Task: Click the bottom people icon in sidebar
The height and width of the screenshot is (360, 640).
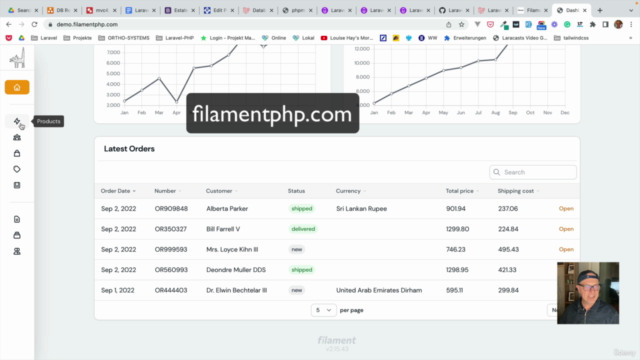Action: (x=17, y=251)
